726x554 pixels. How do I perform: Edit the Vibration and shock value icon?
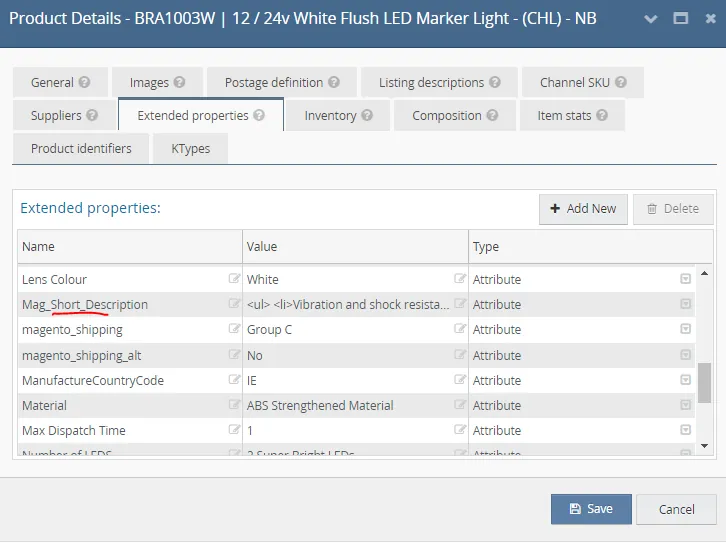[x=460, y=304]
